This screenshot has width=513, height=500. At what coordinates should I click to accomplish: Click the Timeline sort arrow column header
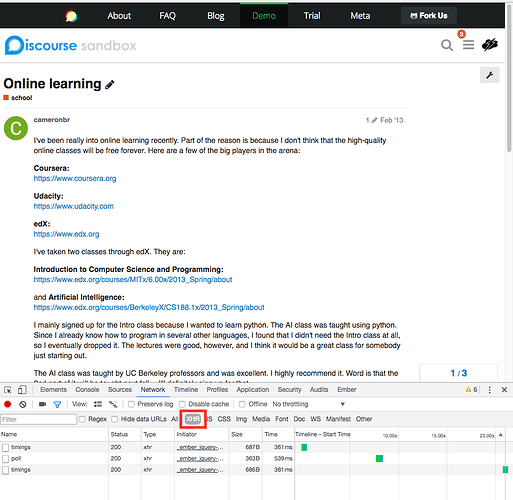pos(501,435)
